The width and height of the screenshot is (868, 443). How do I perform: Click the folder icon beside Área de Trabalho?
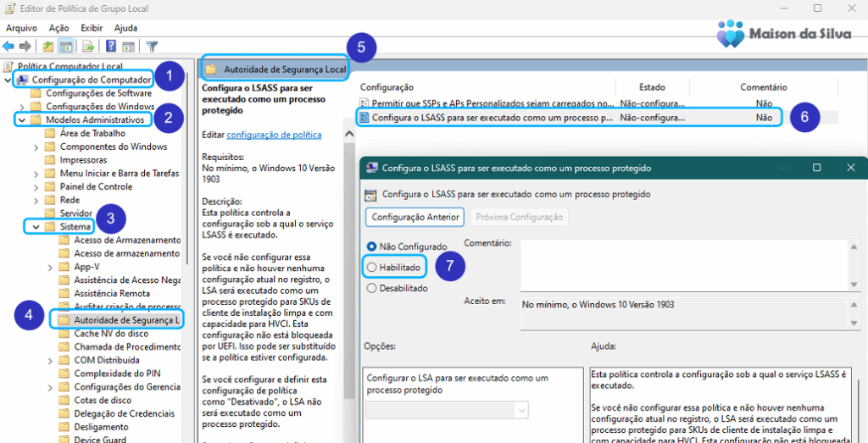click(x=50, y=133)
